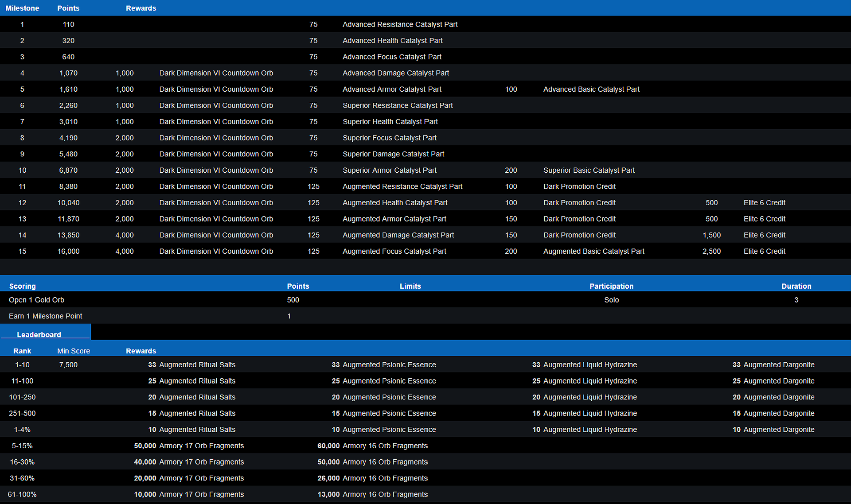Screen dimensions: 851x504
Task: Click the Earn 1 Milestone Point scoring row
Action: point(425,316)
